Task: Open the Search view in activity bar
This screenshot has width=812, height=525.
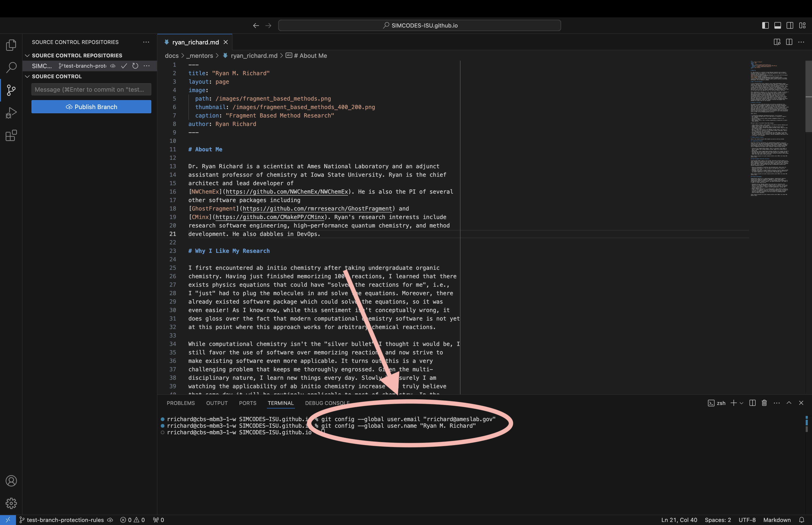Action: click(x=11, y=67)
